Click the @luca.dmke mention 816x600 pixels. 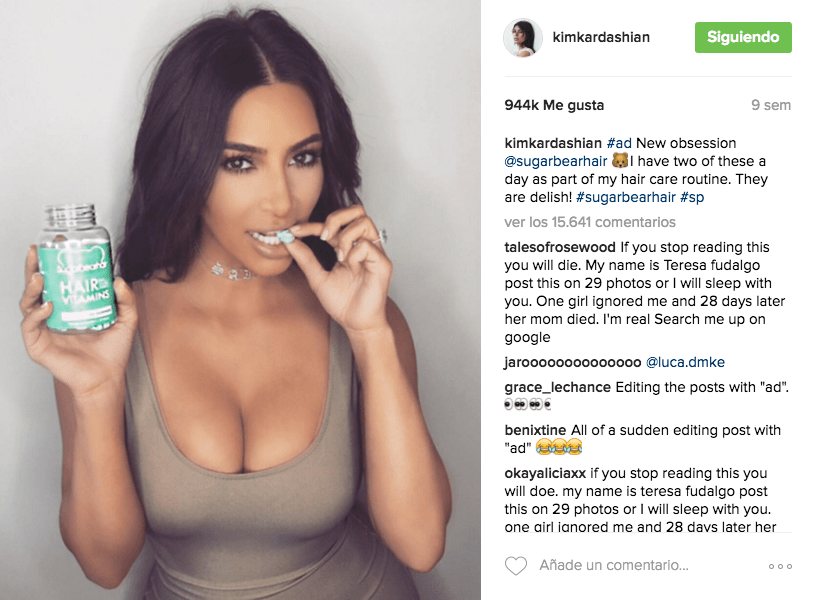(685, 362)
